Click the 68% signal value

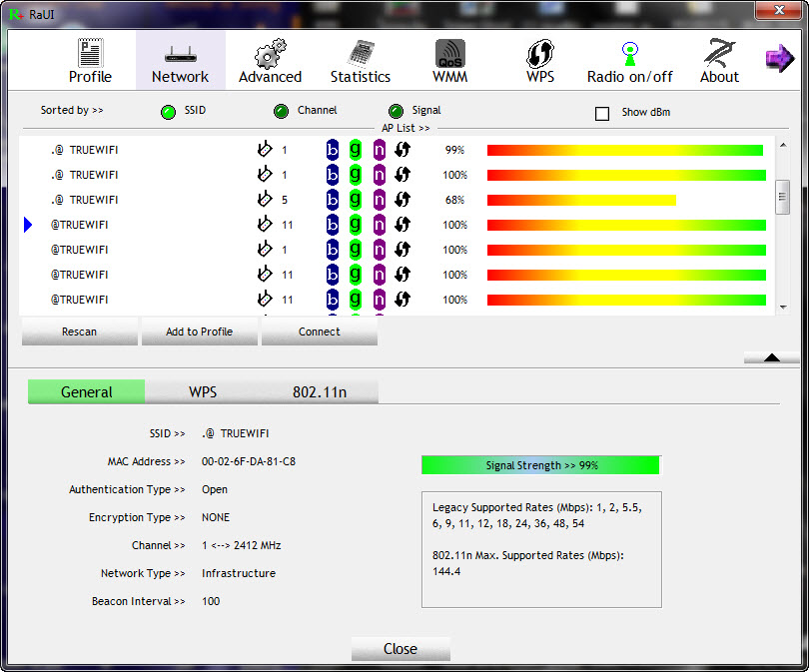tap(454, 200)
